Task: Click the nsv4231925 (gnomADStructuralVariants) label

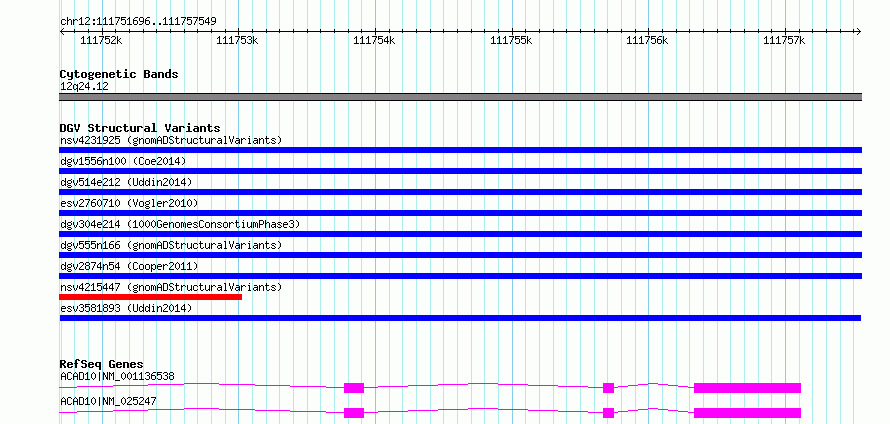Action: point(171,140)
